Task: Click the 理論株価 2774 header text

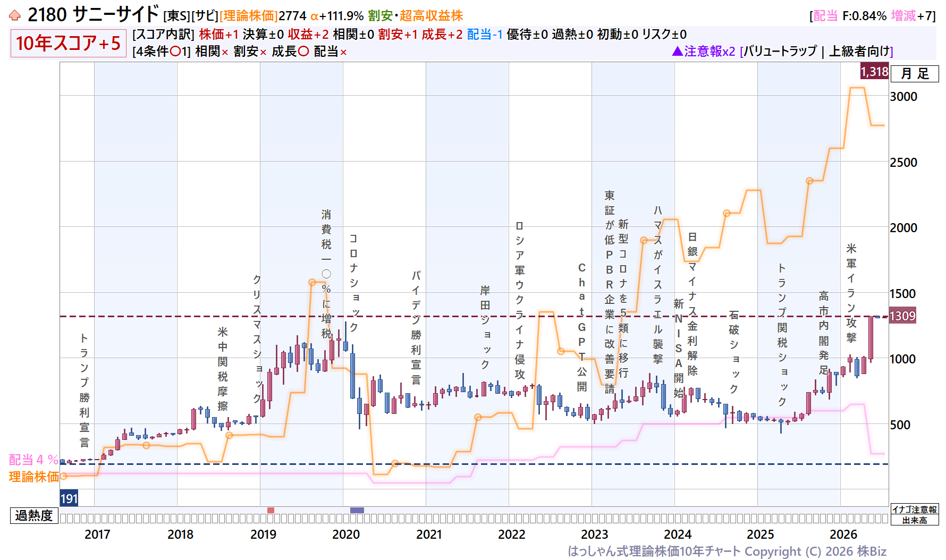Action: pos(263,16)
